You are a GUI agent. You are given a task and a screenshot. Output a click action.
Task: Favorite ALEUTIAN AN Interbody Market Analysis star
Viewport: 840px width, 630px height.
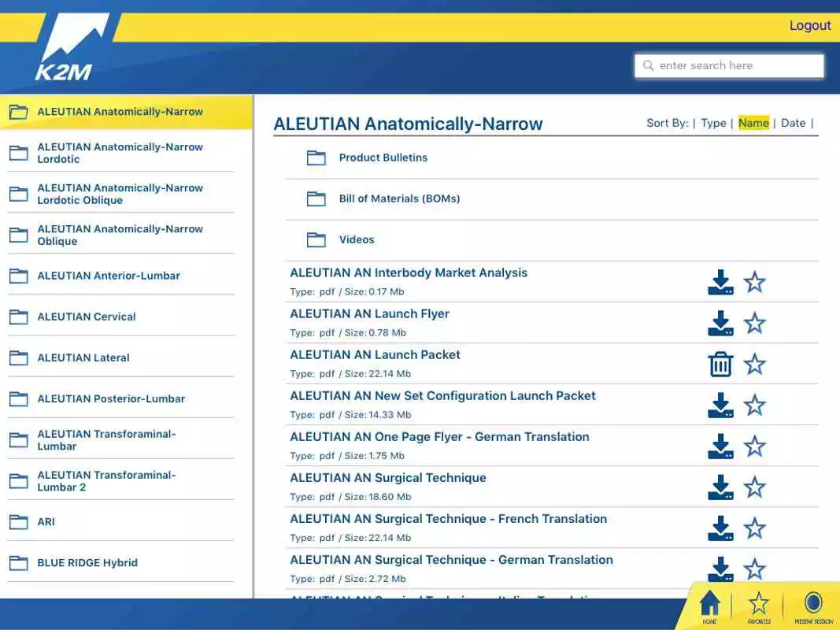754,283
